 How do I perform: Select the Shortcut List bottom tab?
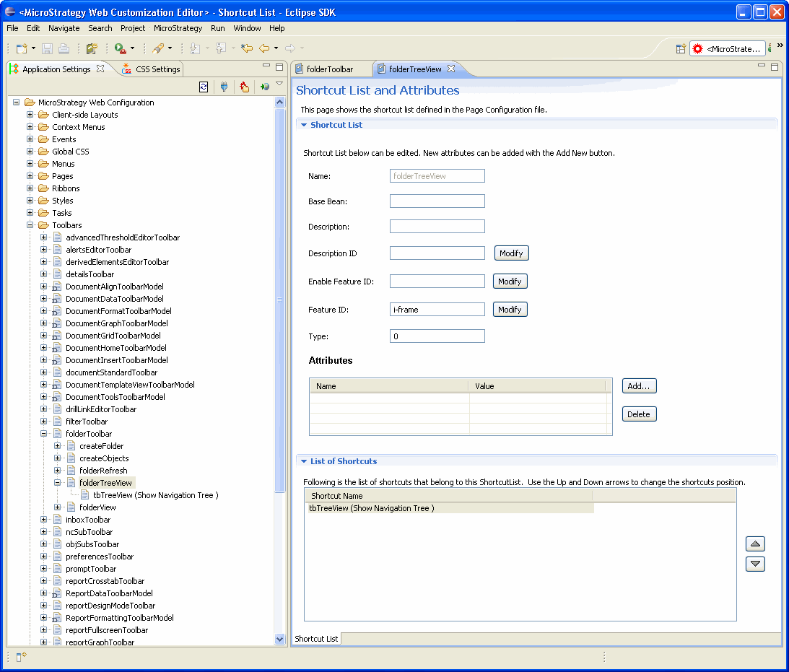point(316,639)
